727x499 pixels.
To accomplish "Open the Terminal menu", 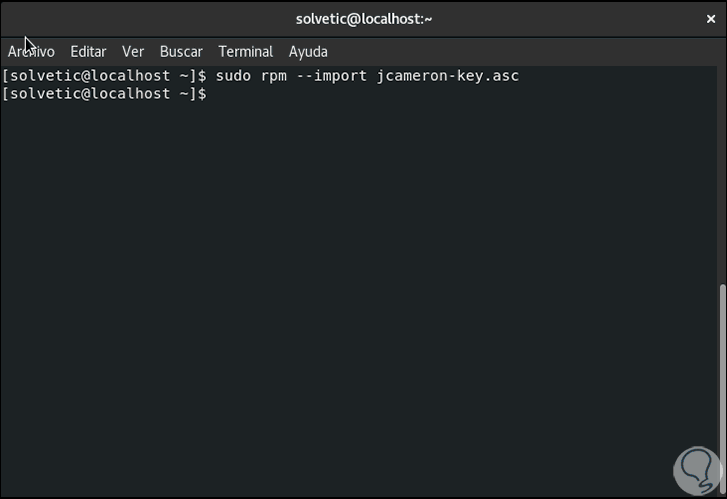I will coord(245,51).
